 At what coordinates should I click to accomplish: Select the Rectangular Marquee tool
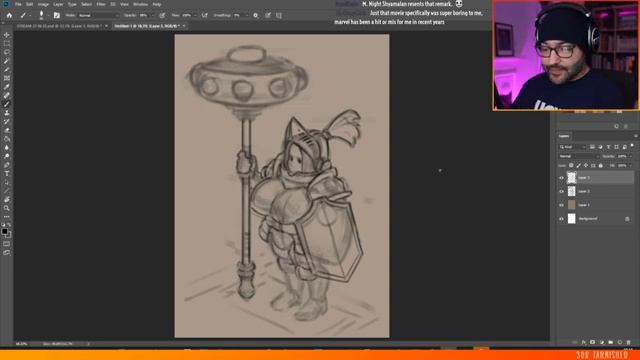(x=7, y=44)
